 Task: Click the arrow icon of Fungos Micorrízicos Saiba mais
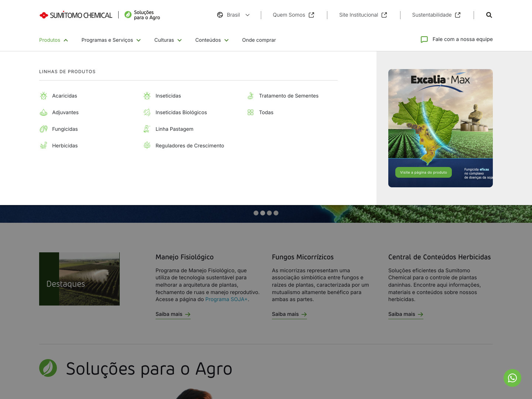304,314
